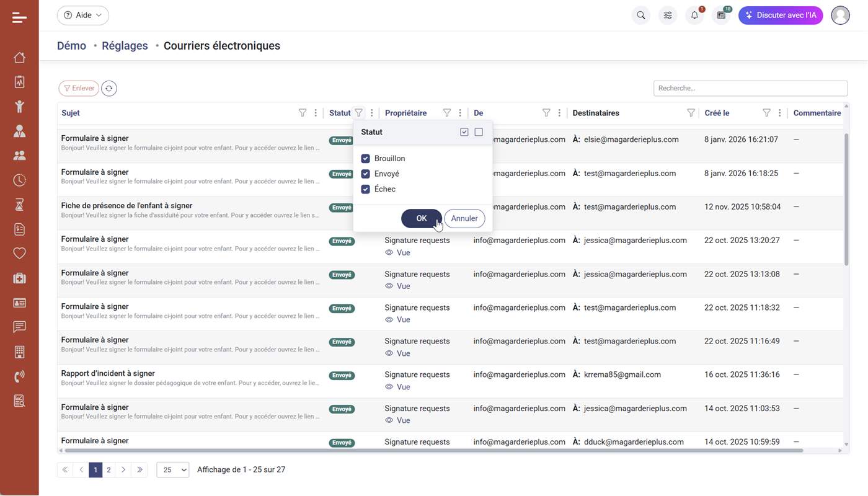Screen dimensions: 868x496
Task: Click the Annuler button
Action: click(x=464, y=218)
